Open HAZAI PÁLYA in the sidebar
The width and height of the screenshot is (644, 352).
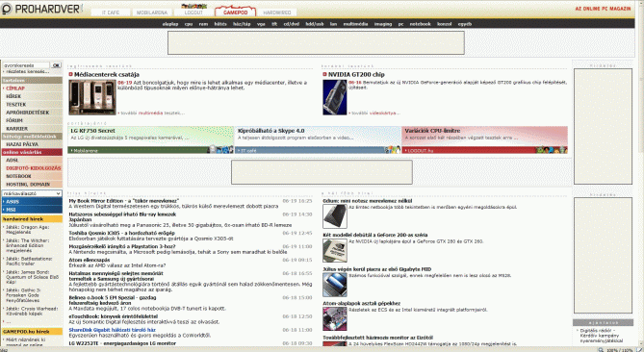click(22, 144)
